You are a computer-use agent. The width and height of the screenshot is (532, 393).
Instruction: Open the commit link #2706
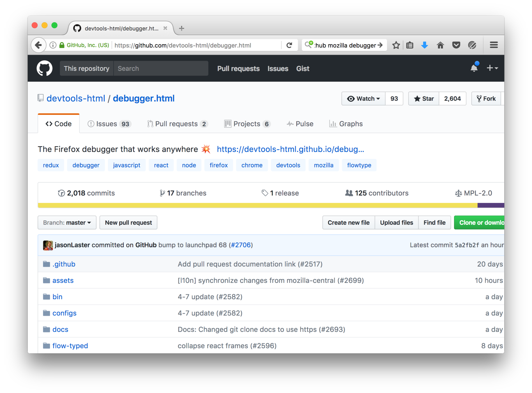coord(241,245)
